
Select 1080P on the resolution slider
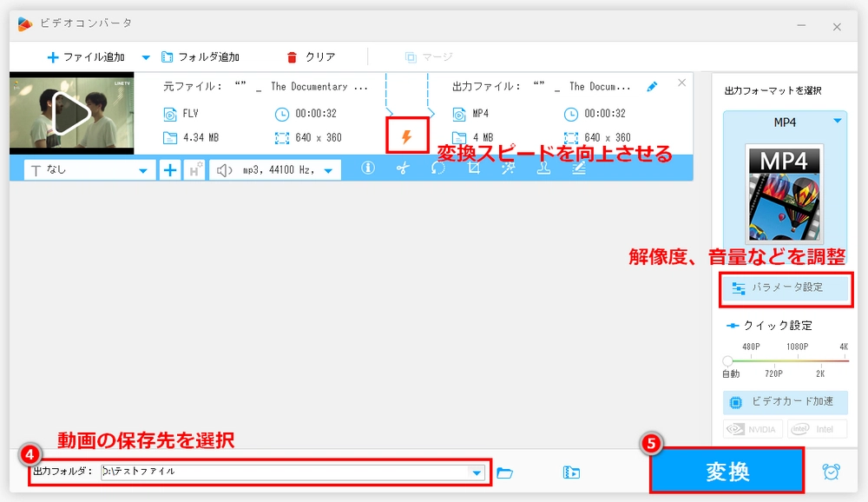click(798, 347)
